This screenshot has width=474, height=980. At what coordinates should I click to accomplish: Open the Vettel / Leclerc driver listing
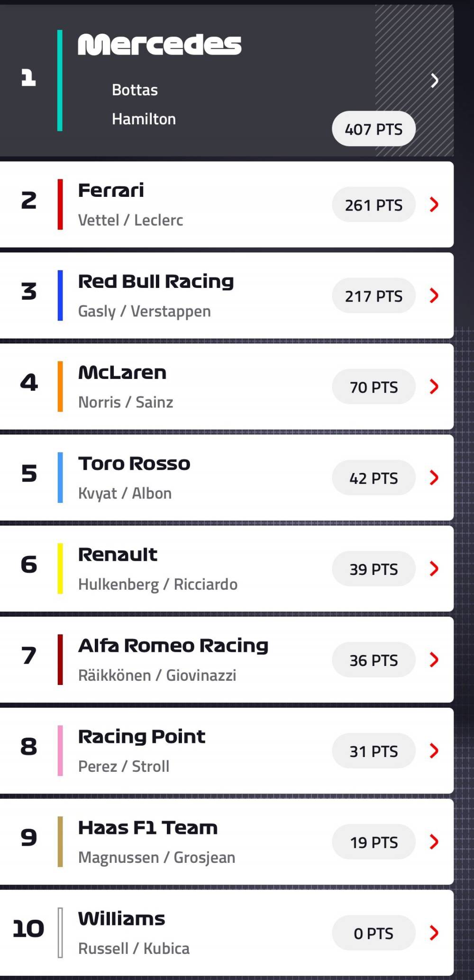[x=131, y=220]
